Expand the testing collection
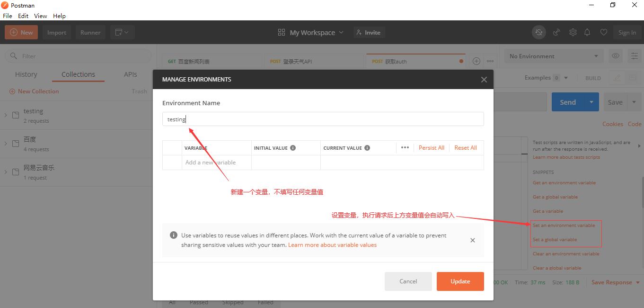 [6, 115]
